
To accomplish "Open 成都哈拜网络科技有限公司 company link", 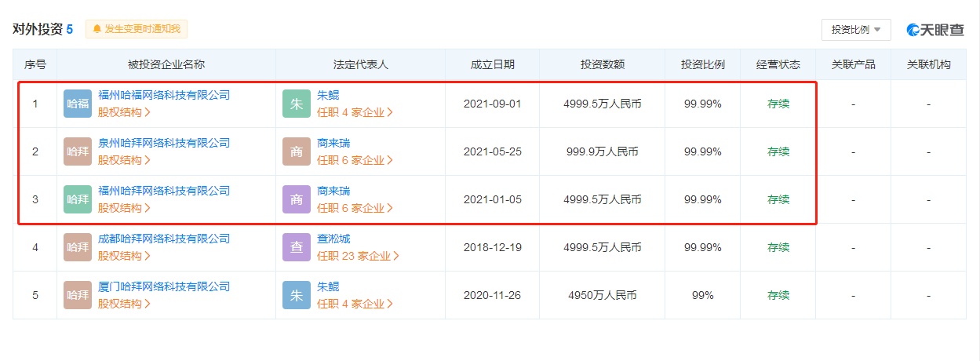I will [x=164, y=239].
